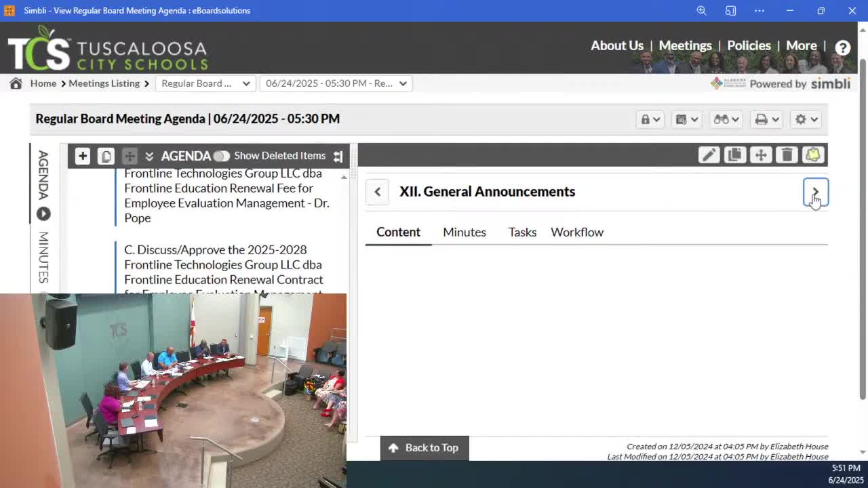Open the settings gear icon
Image resolution: width=868 pixels, height=488 pixels.
click(802, 119)
